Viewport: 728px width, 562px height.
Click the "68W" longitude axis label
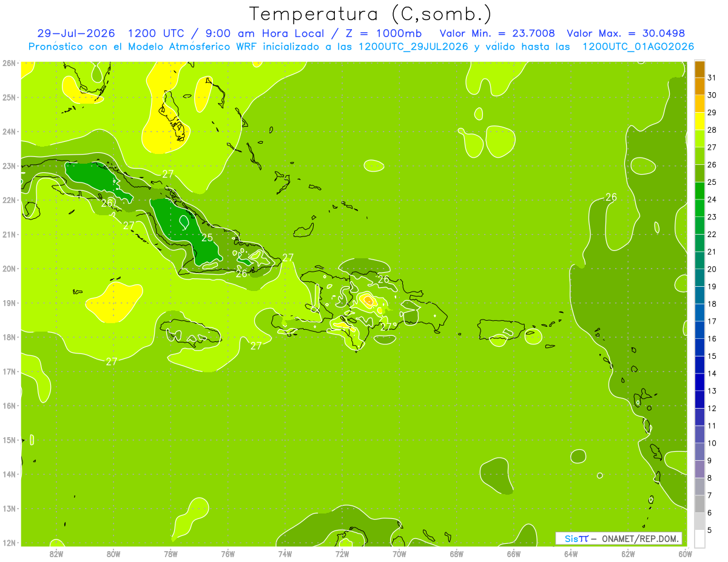point(456,554)
